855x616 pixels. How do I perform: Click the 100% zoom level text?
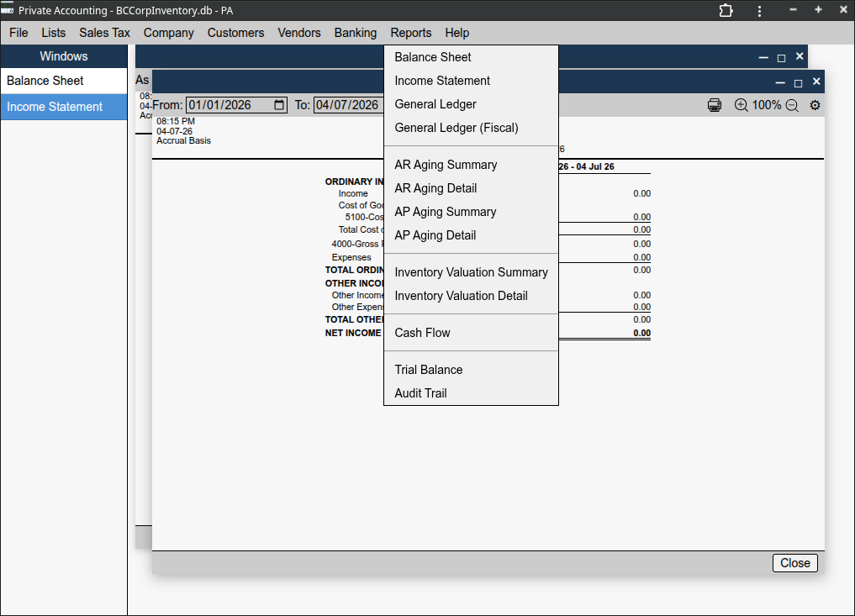pyautogui.click(x=766, y=105)
